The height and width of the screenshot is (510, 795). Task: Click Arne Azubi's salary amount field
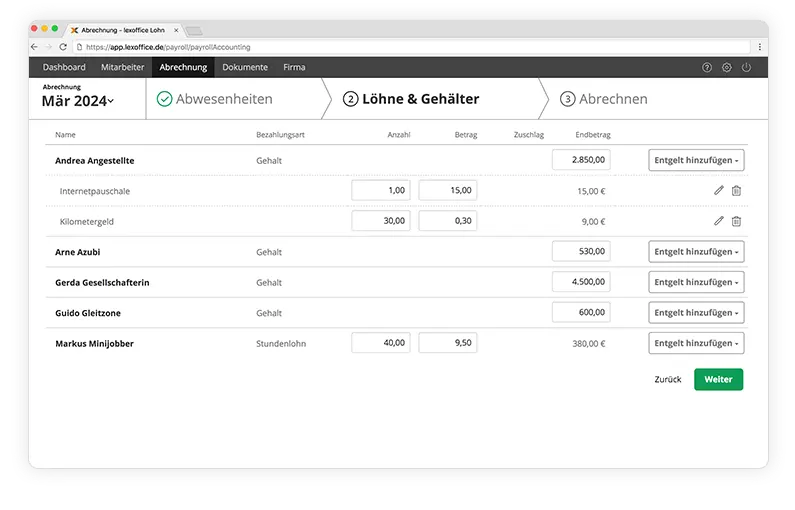(x=581, y=252)
